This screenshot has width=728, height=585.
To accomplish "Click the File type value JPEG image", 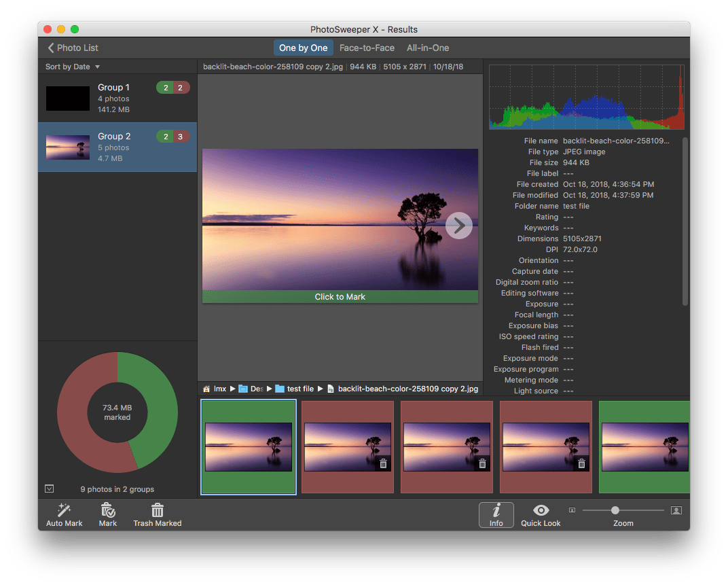I will pos(584,152).
